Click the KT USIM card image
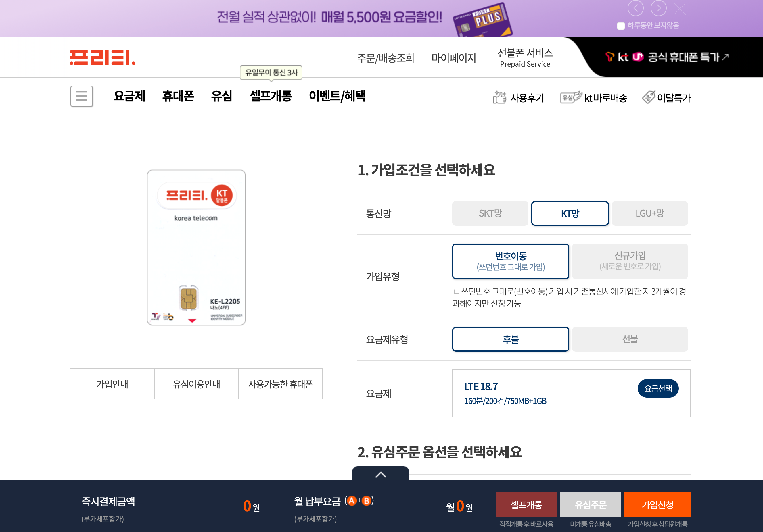763x532 pixels. (x=196, y=247)
